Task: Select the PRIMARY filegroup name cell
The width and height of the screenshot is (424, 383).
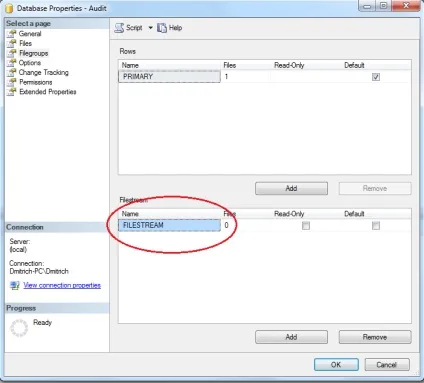Action: 169,76
